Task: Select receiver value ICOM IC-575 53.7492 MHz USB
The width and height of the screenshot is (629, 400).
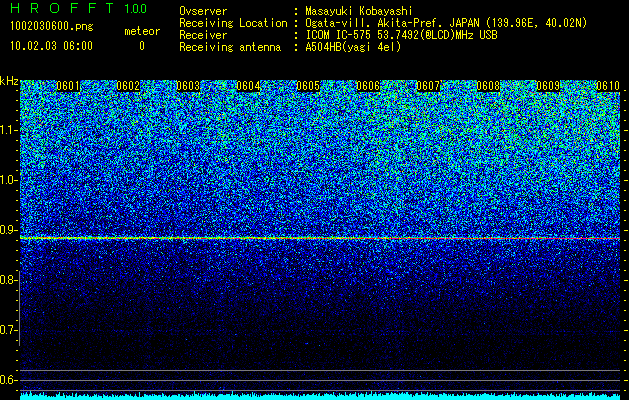Action: 401,35
